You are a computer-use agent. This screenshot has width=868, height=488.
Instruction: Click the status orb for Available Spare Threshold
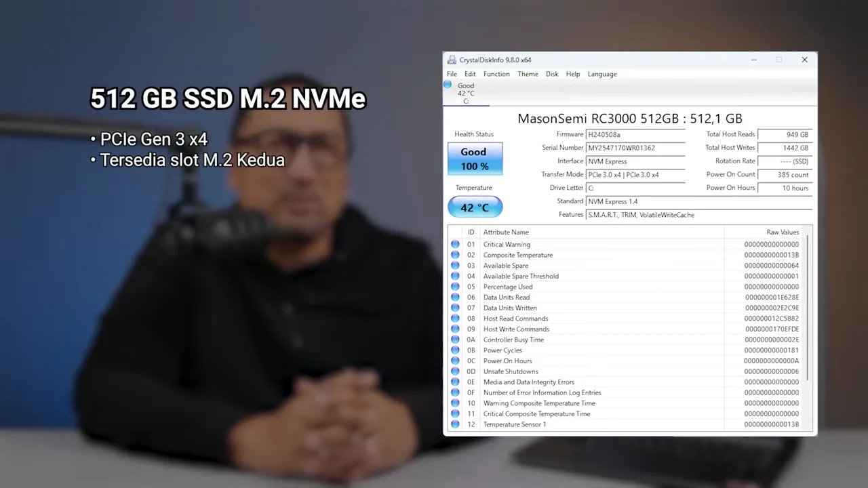455,276
